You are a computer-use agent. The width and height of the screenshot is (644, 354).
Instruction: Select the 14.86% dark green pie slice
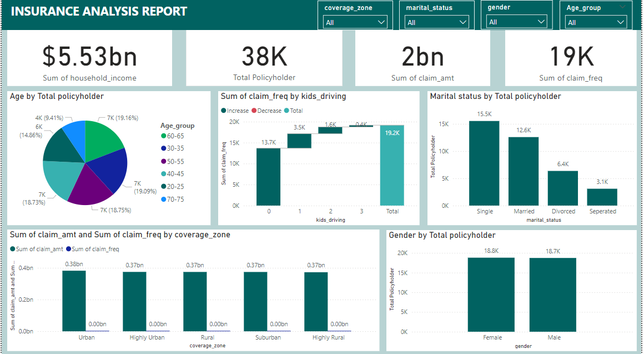(62, 148)
